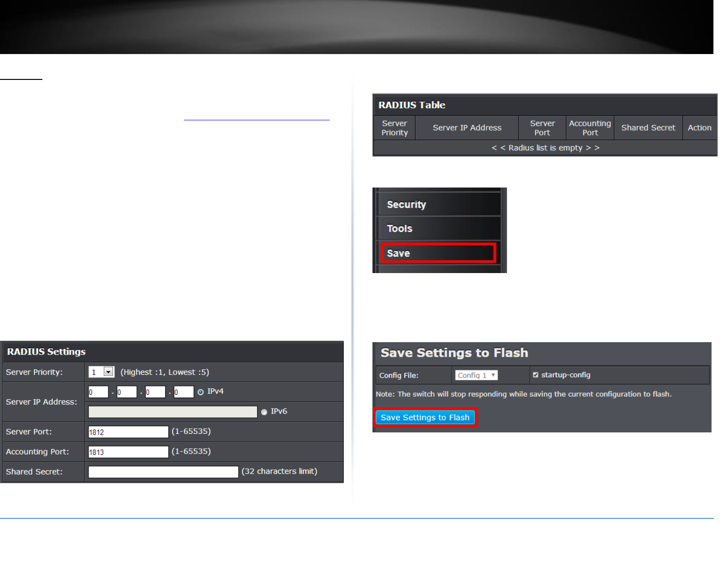728x564 pixels.
Task: Click the fourth IPv4 address octet field
Action: [x=184, y=392]
